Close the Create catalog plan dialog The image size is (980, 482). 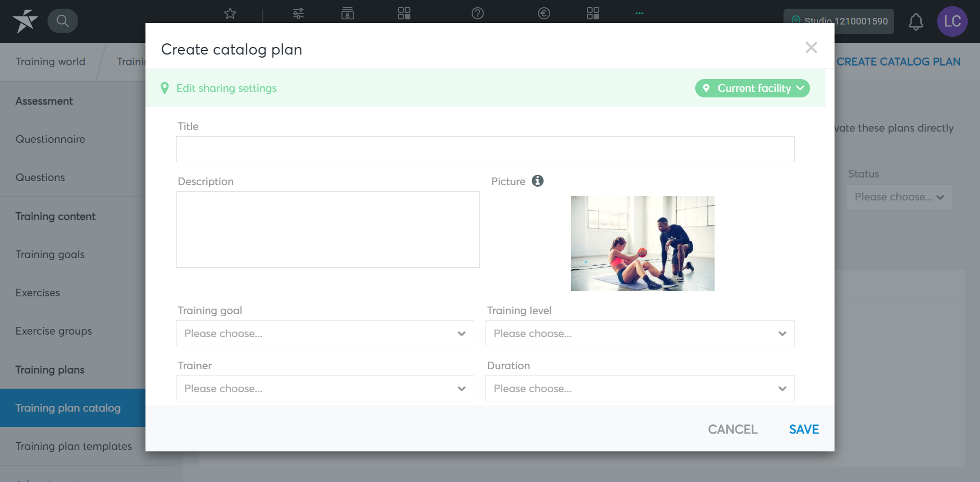point(811,47)
